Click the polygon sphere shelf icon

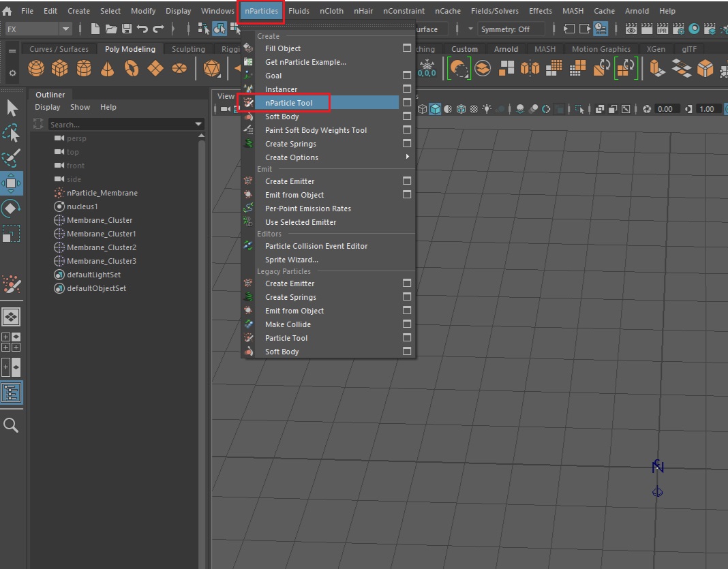click(36, 69)
